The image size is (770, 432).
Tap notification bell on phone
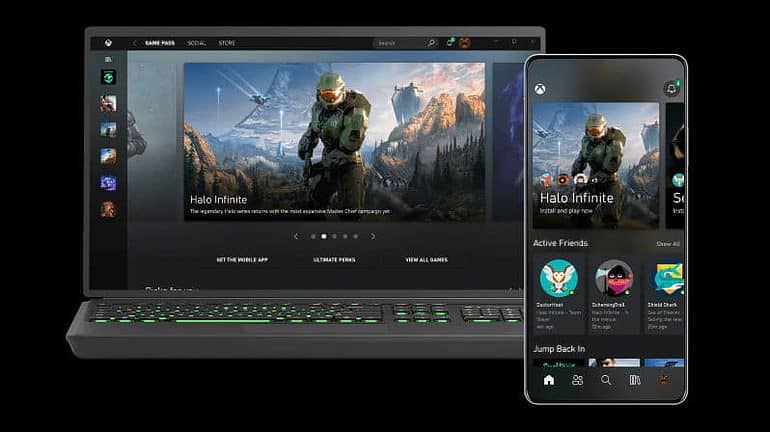tap(671, 89)
